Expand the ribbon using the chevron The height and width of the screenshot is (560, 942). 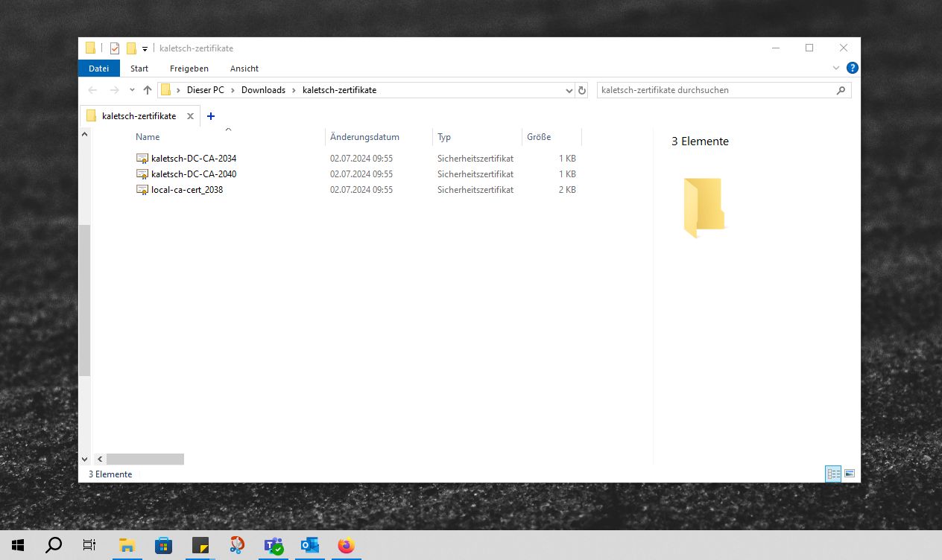[835, 68]
